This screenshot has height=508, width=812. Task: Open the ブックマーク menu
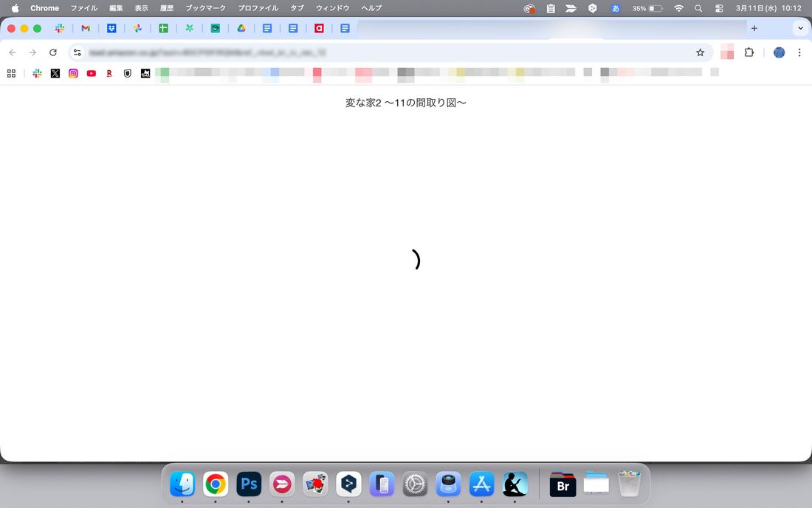pyautogui.click(x=204, y=8)
